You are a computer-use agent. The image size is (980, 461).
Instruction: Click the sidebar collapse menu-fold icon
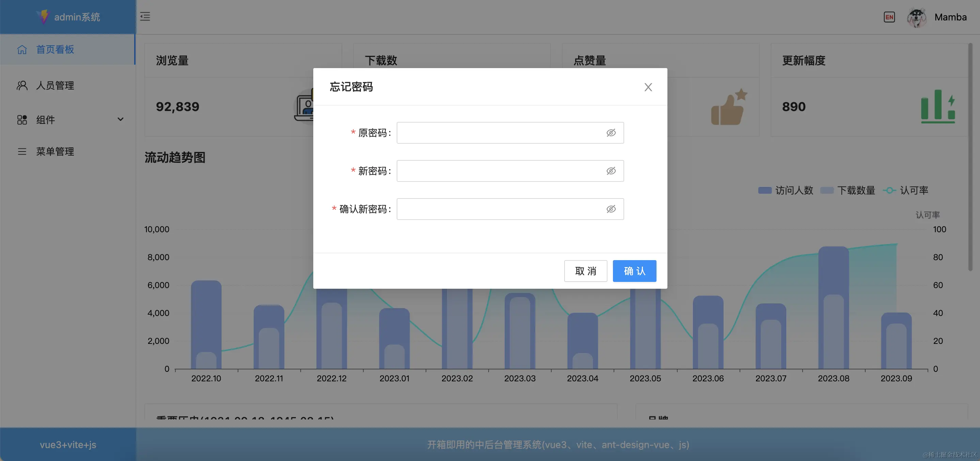(x=145, y=16)
